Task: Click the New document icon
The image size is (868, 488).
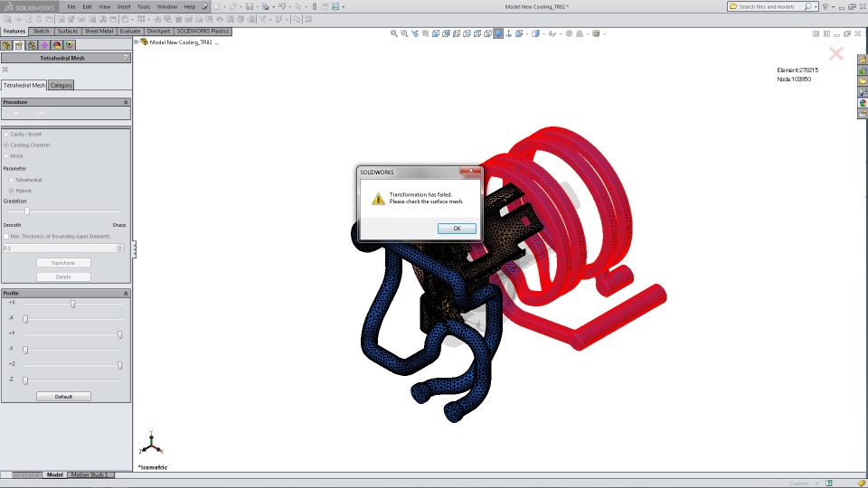Action: coord(216,6)
